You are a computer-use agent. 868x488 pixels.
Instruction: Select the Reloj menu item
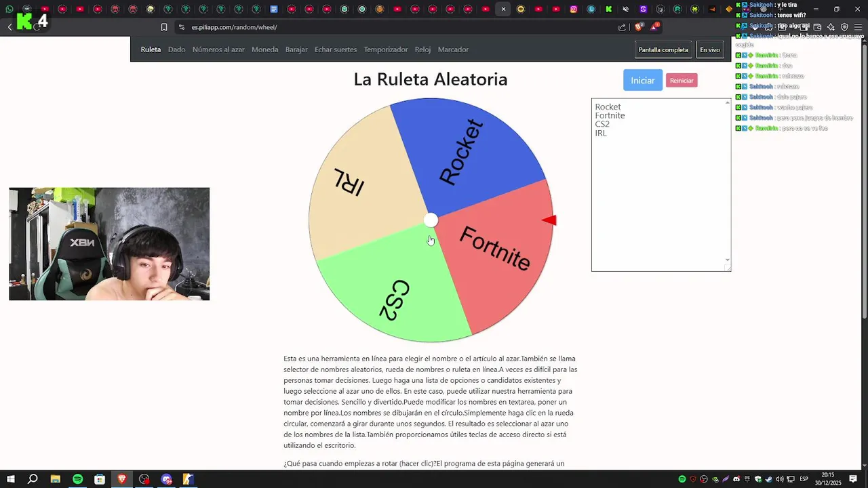[422, 49]
